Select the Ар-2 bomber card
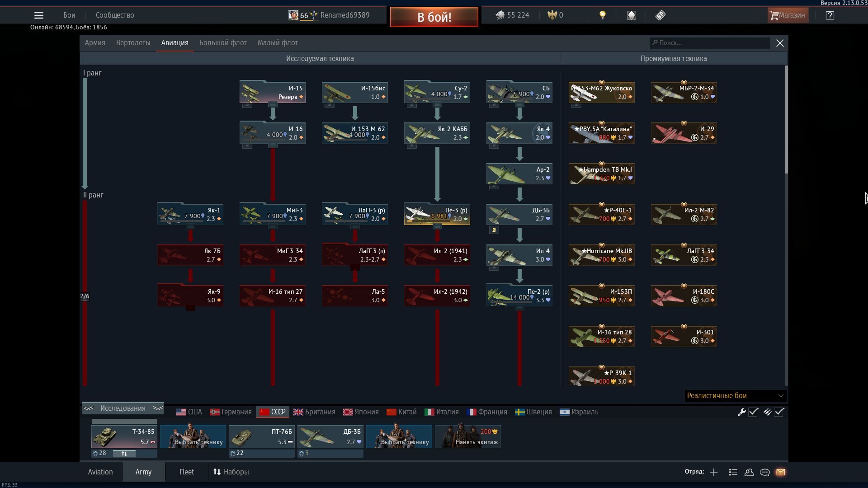Screen dimensions: 868x488 point(519,174)
